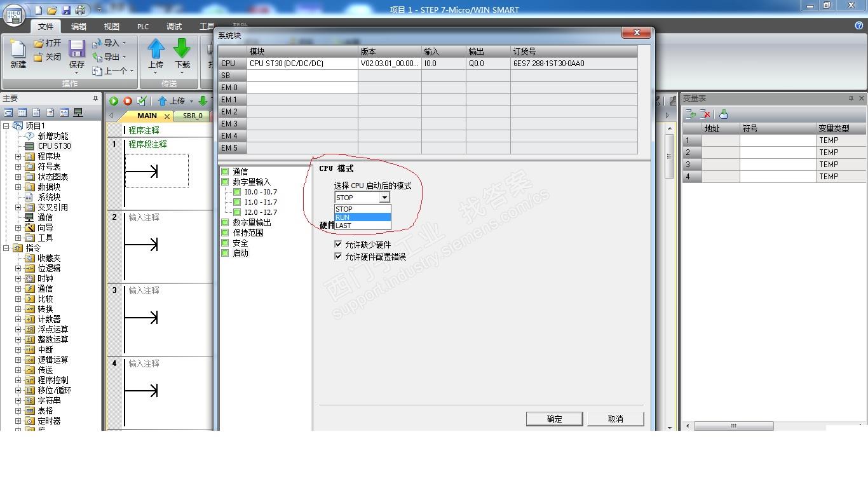Viewport: 868px width, 488px height.
Task: Choose LAST in the startup mode list
Action: click(362, 226)
